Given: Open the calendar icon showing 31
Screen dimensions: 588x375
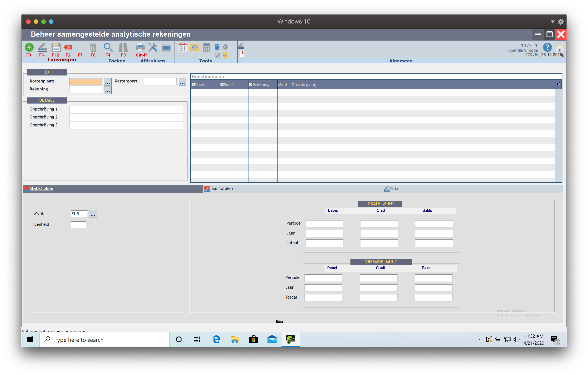Looking at the screenshot, I should point(182,47).
